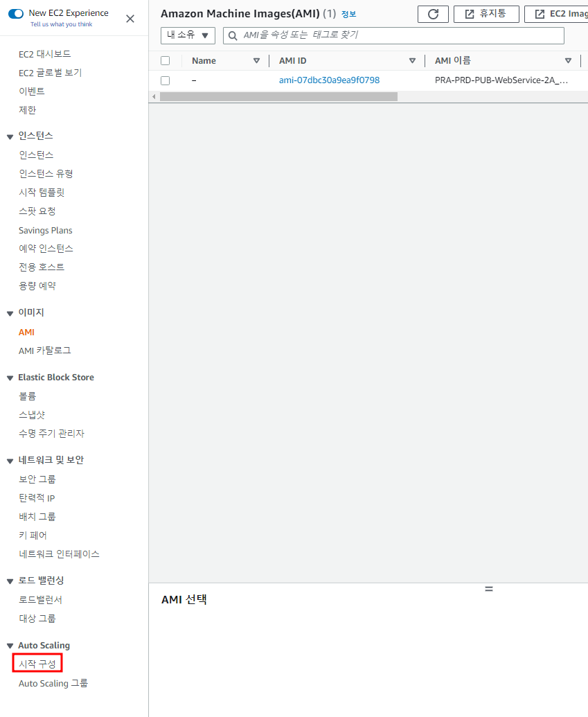Check the ami-07dbc30a9ea9f0798 row checkbox

[166, 80]
